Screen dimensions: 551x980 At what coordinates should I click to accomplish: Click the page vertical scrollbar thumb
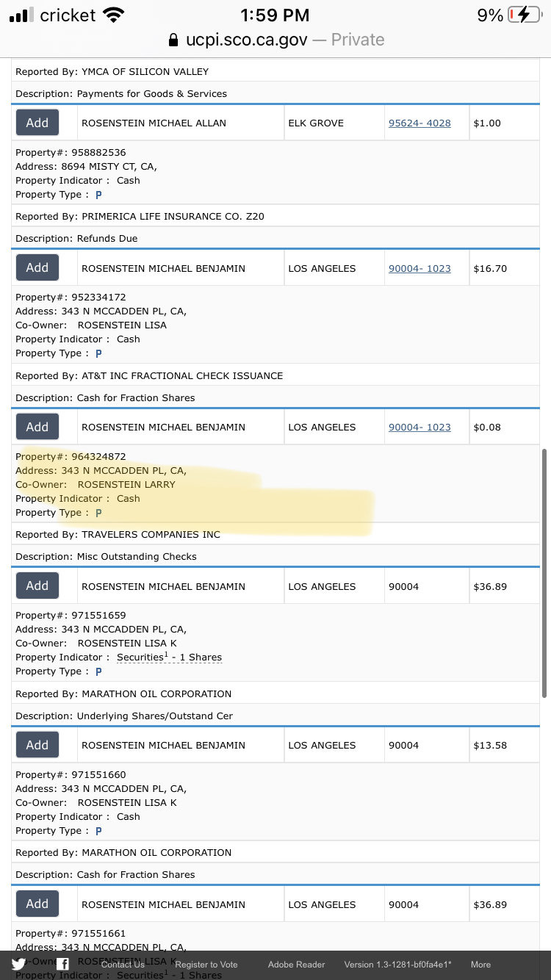[x=544, y=573]
